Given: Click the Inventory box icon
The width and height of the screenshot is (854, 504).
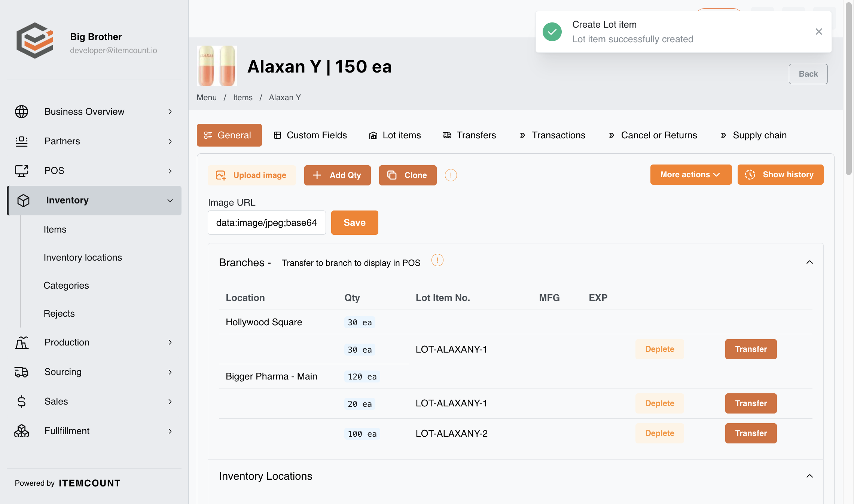Looking at the screenshot, I should (x=23, y=200).
